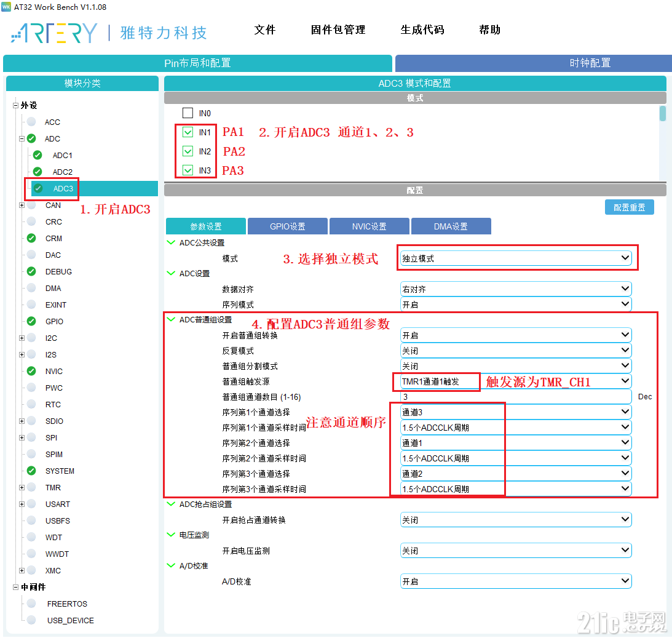Click the green check icon beside ADC1

click(x=38, y=155)
